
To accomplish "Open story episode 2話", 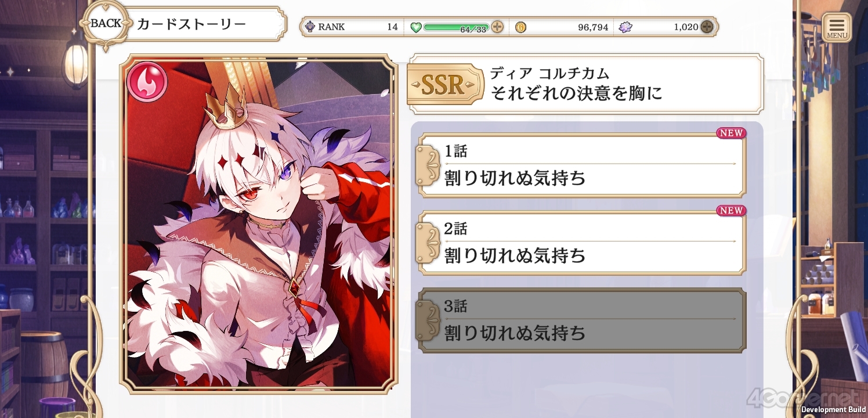I will point(581,243).
